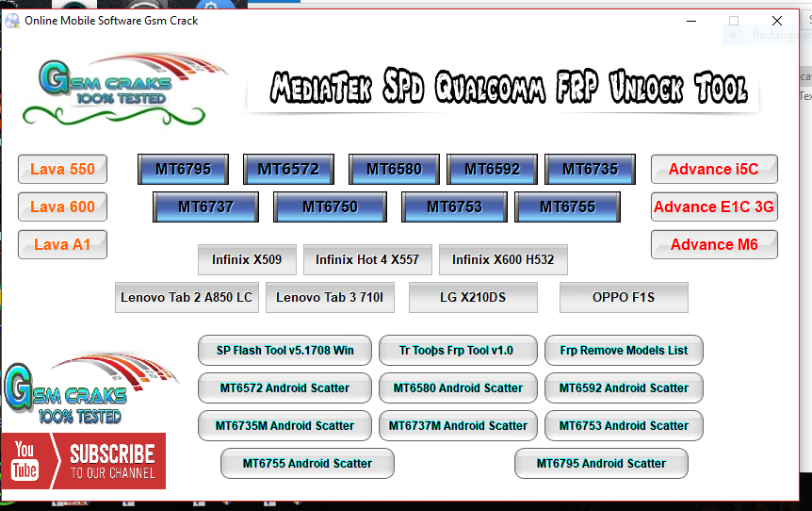Click the window title bar app icon

click(x=12, y=21)
